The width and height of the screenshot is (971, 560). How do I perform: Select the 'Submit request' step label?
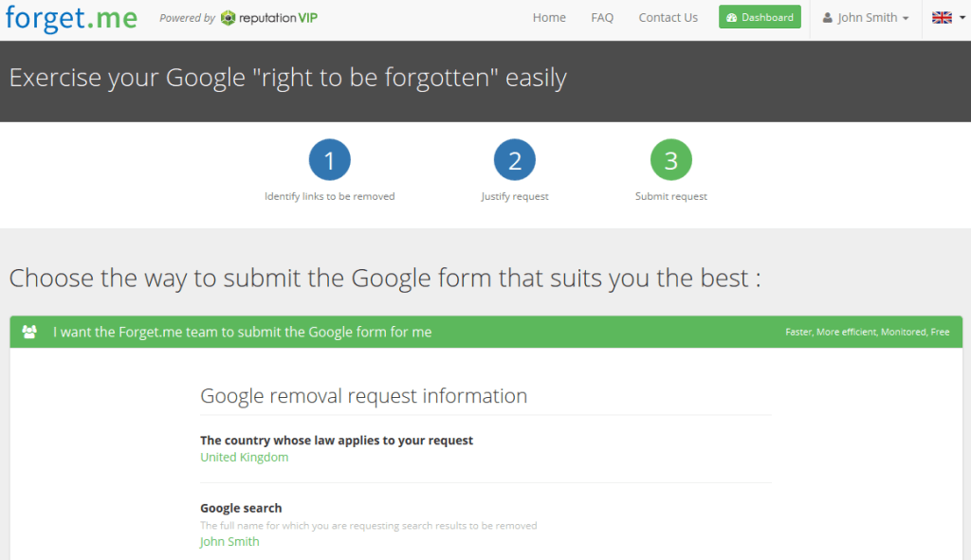(x=670, y=196)
